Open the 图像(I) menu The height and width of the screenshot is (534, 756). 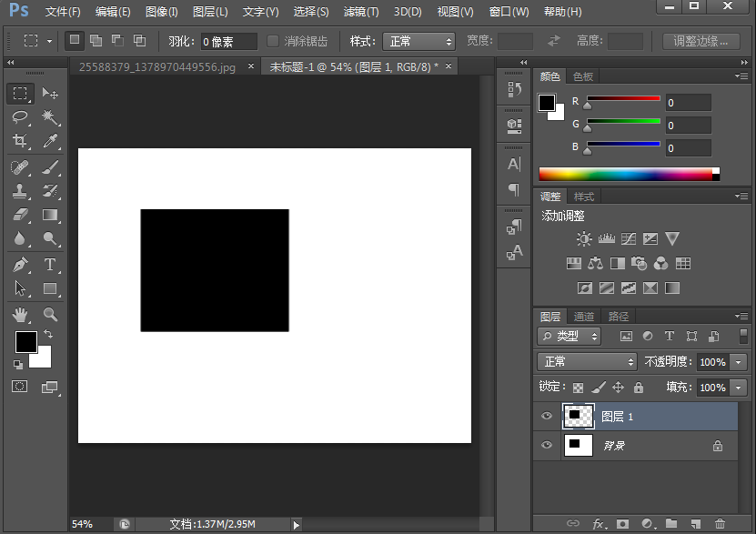click(162, 12)
